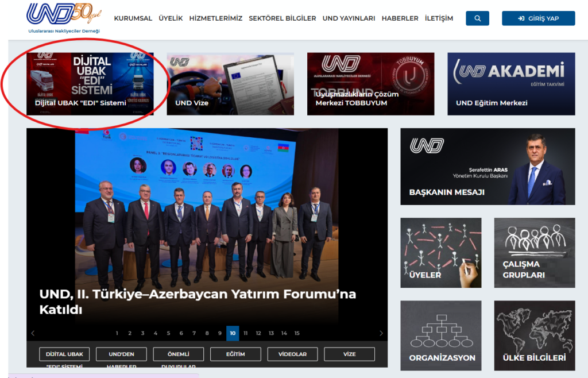Open the BAŞKANIN MESAJI card

(x=488, y=167)
